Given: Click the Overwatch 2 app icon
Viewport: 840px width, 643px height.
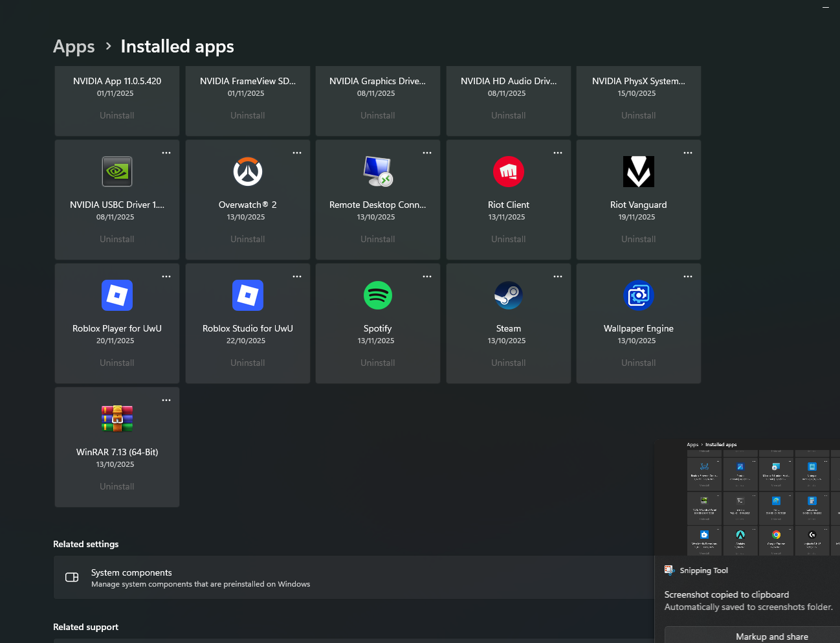Looking at the screenshot, I should tap(248, 172).
